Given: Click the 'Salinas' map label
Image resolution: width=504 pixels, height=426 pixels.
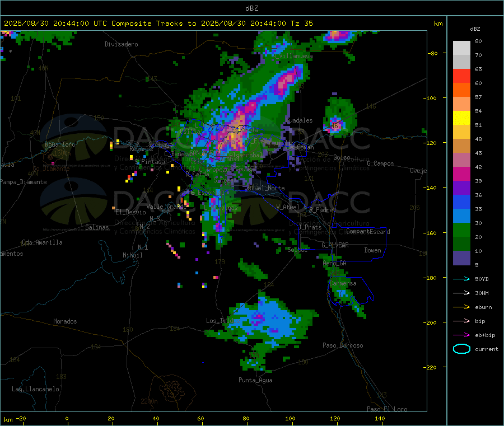Looking at the screenshot, I should [97, 227].
